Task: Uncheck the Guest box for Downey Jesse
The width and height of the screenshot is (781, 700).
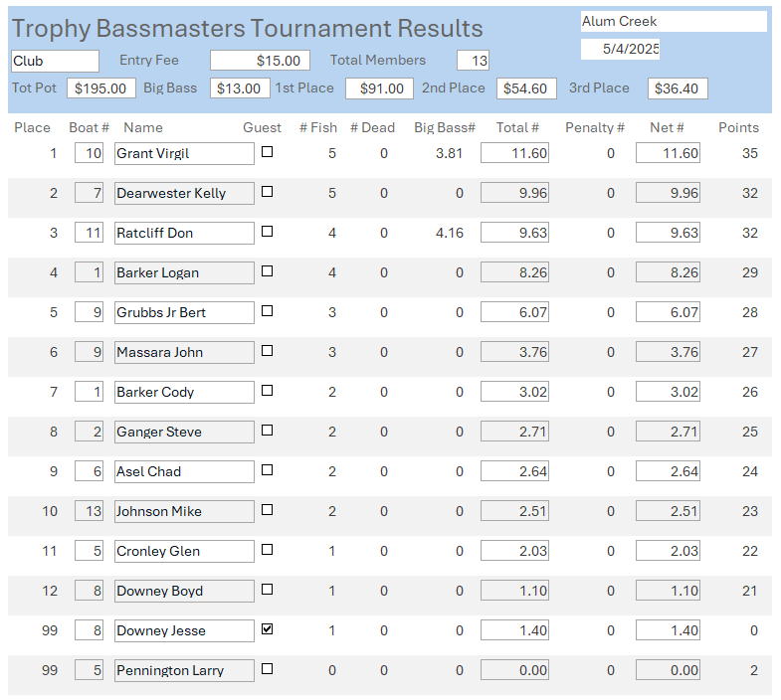Action: point(267,629)
